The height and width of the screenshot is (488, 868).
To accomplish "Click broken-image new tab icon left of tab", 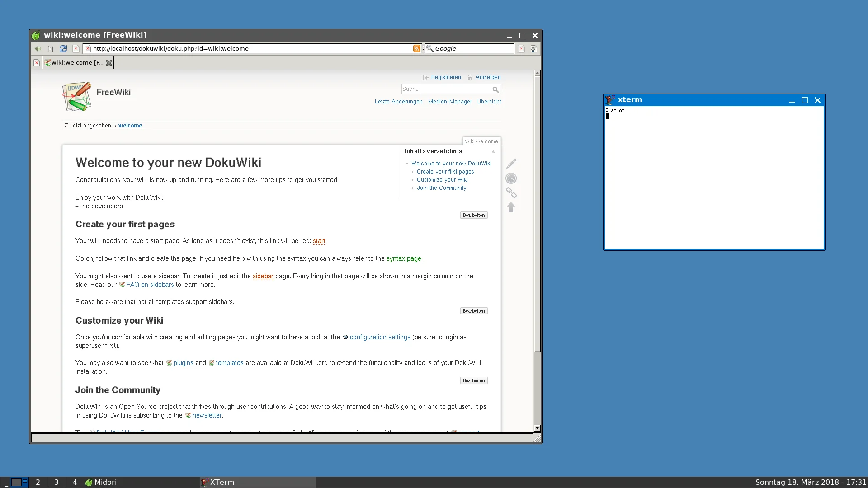I will 37,63.
